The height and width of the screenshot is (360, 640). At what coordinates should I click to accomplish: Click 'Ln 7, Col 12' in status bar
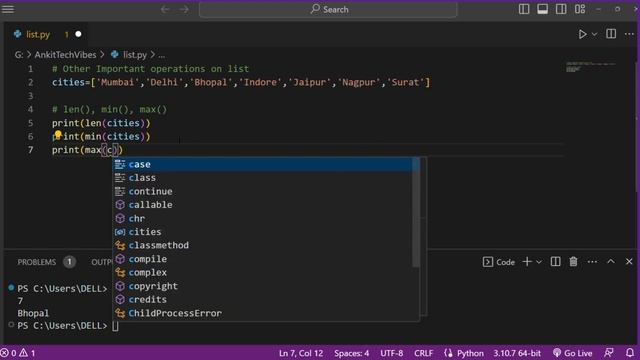point(301,353)
